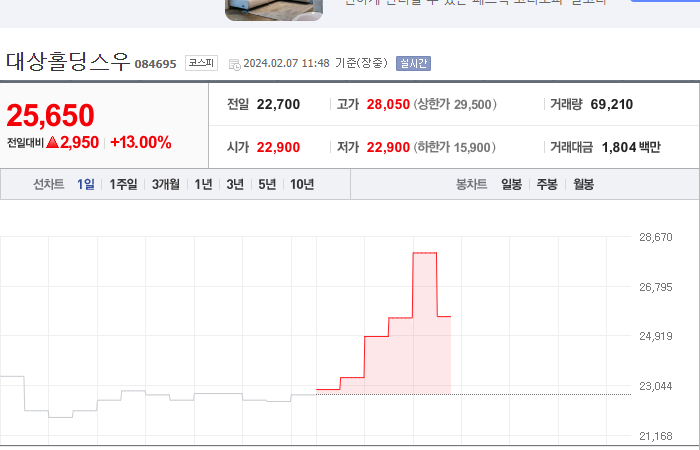
Task: Click the calendar clock icon beside date
Action: pyautogui.click(x=235, y=65)
